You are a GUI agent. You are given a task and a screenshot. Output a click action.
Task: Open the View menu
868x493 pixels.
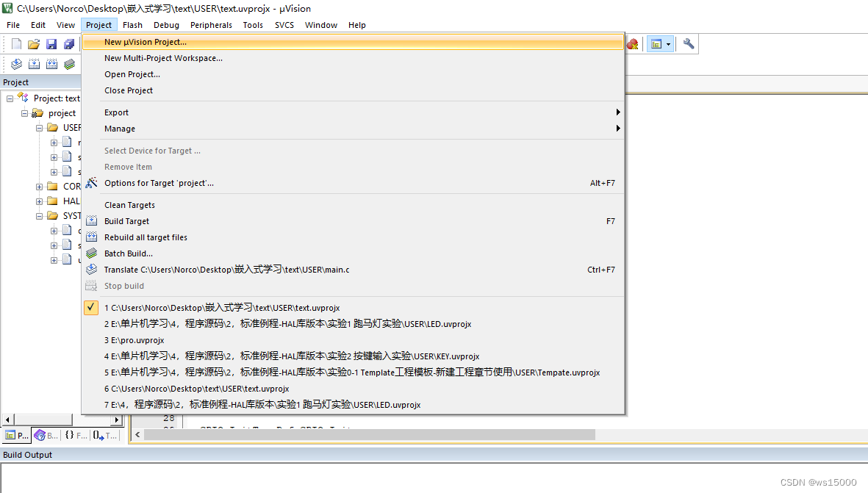65,25
